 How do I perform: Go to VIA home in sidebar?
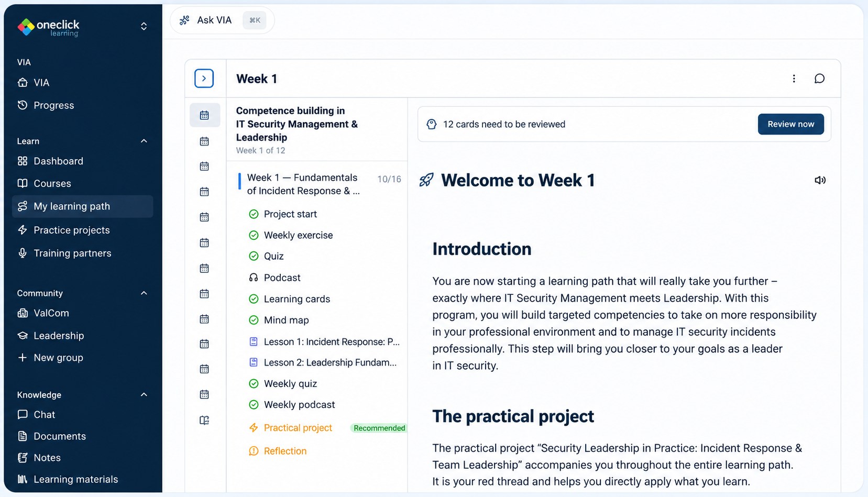coord(82,83)
